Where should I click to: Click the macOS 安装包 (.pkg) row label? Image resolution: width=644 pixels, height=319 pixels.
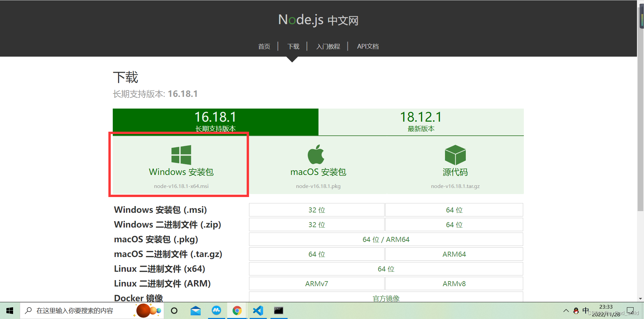coord(156,239)
